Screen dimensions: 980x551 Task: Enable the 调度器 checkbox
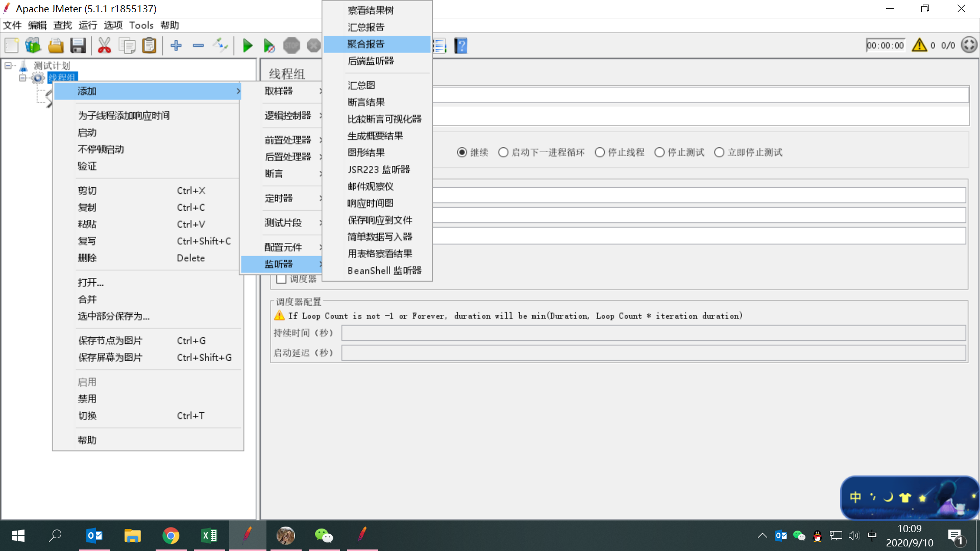pos(281,279)
